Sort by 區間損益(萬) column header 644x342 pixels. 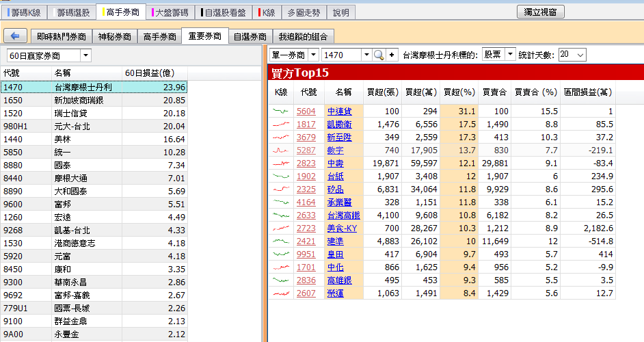click(x=588, y=92)
